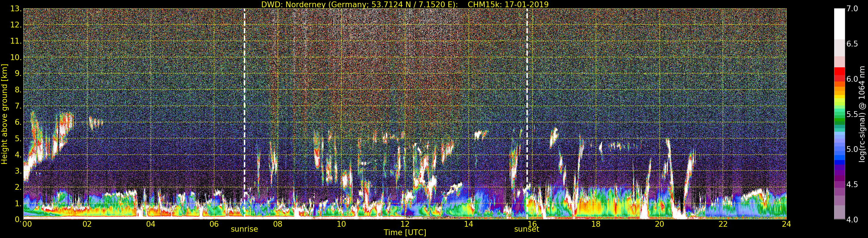Click the colorbar label '5.5'
Screen dimensions: 868x238
852,114
